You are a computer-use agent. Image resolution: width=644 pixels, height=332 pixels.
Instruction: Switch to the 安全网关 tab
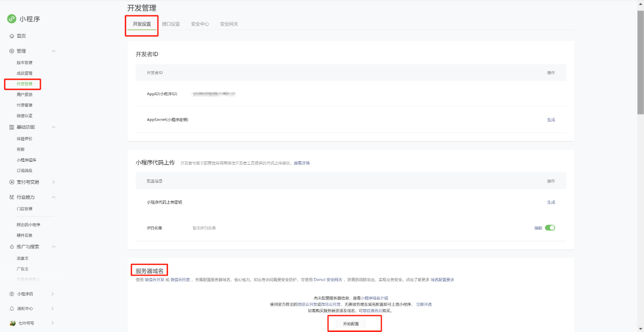click(229, 24)
